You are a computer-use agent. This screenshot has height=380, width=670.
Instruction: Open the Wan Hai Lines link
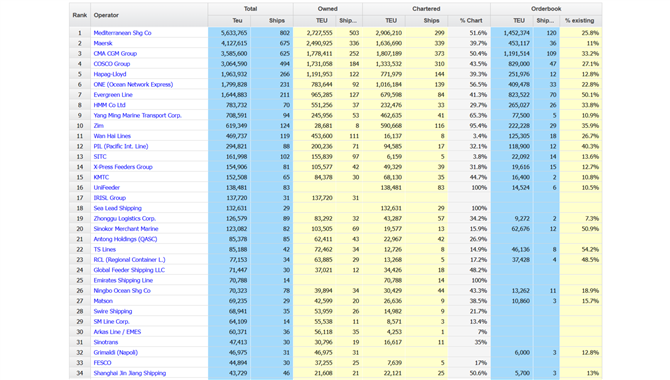coord(112,136)
